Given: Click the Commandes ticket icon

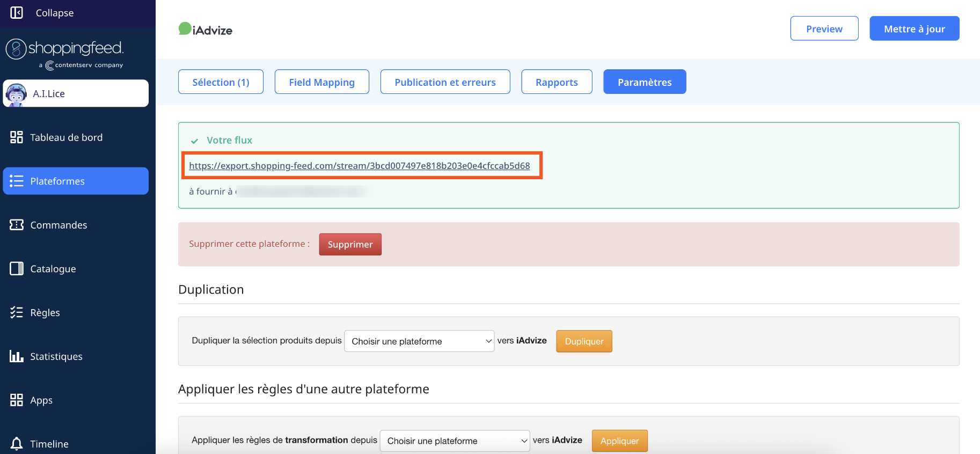Looking at the screenshot, I should tap(17, 225).
